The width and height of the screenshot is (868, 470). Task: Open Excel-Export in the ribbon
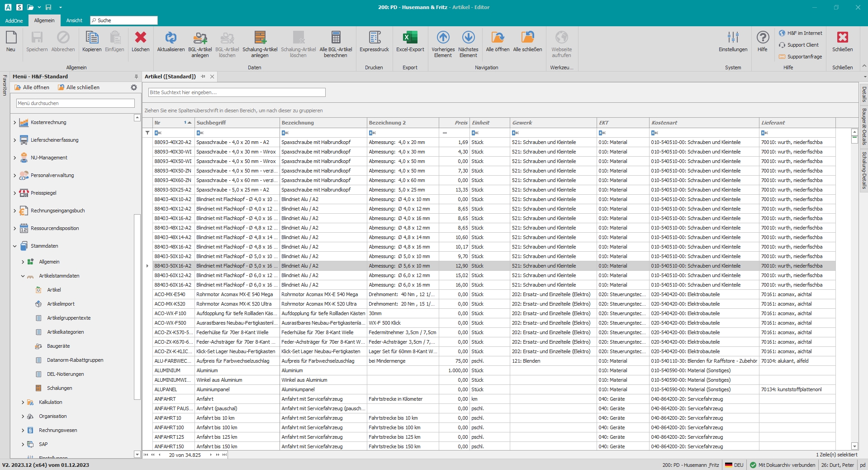410,38
